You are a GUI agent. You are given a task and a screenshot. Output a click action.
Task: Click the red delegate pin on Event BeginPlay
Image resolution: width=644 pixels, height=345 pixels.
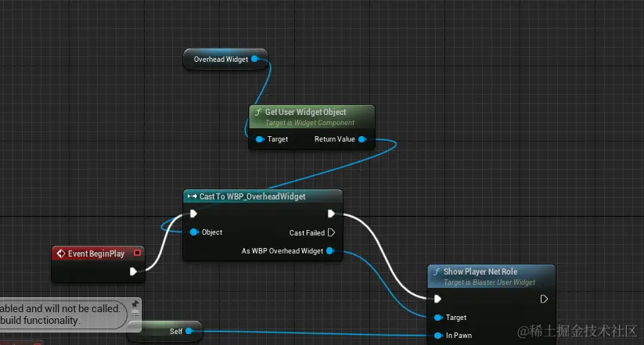(x=138, y=253)
